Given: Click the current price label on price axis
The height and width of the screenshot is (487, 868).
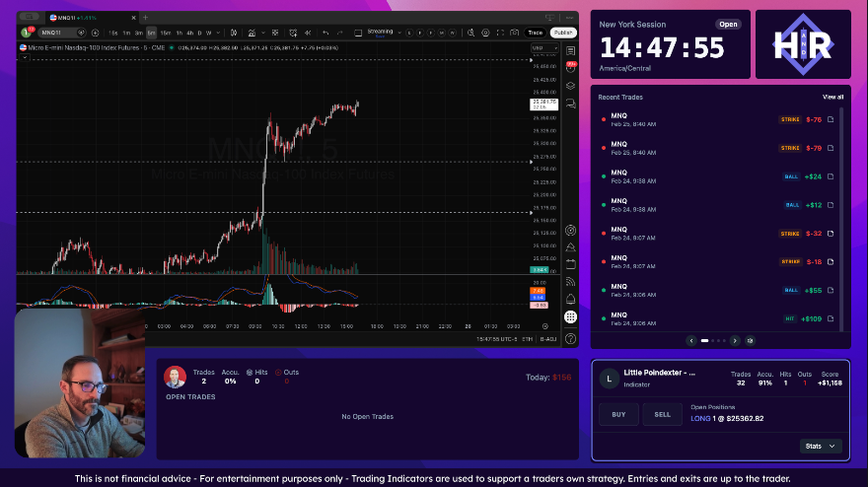Looking at the screenshot, I should tap(543, 104).
